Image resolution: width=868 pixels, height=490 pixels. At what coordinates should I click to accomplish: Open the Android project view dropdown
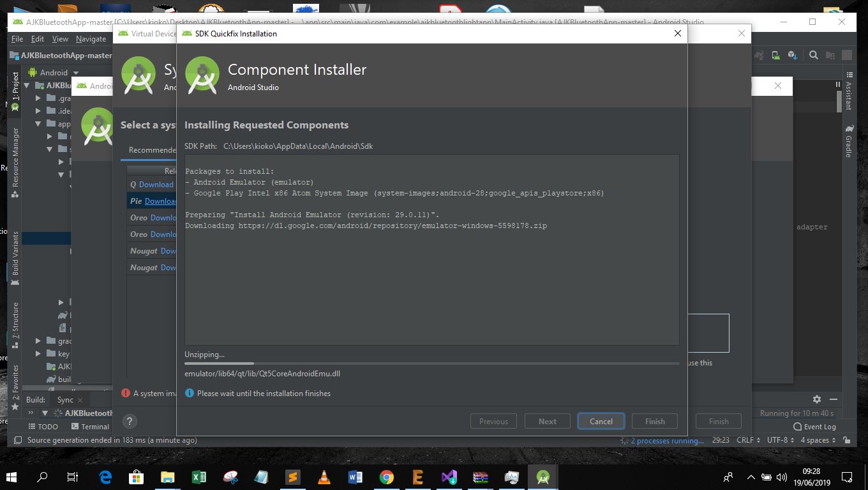click(x=54, y=72)
